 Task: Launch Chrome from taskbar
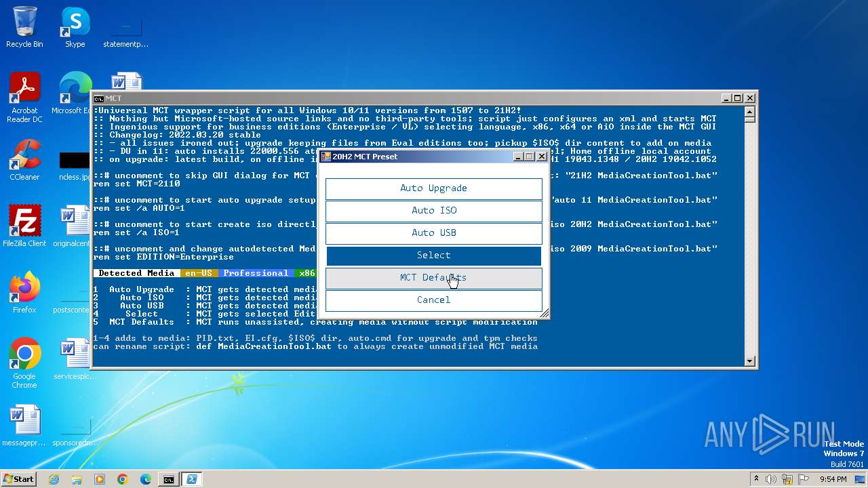(123, 479)
